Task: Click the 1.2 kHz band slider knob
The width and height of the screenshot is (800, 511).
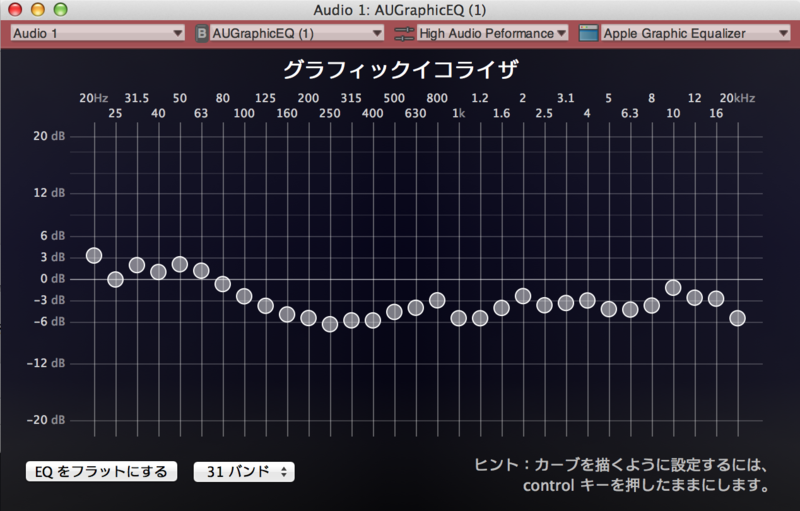Action: coord(480,319)
